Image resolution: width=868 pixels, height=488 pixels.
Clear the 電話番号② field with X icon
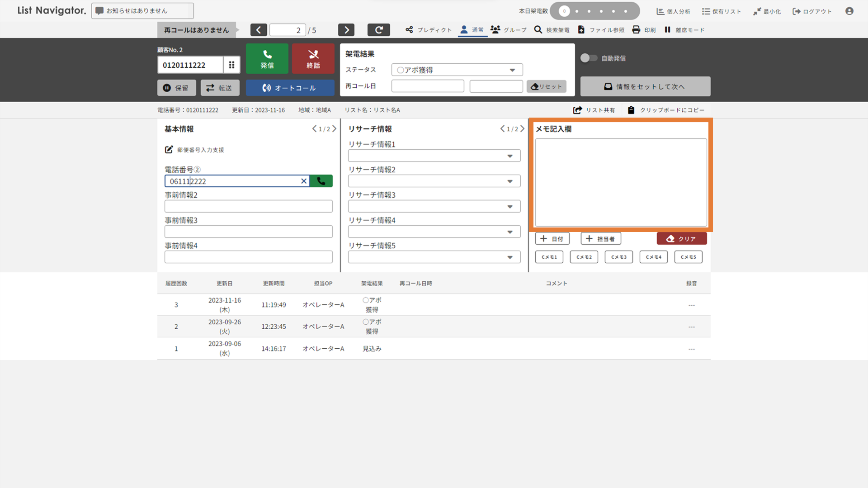tap(304, 181)
